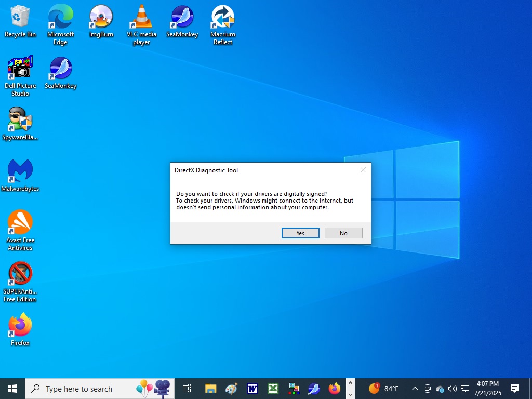Open Task View from the taskbar
Image resolution: width=532 pixels, height=399 pixels.
pos(187,389)
